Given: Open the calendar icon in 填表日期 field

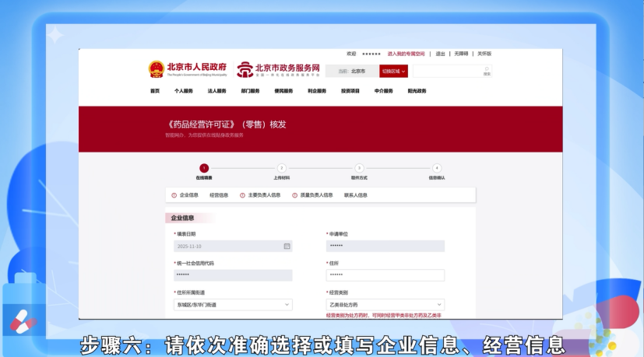Looking at the screenshot, I should pos(287,246).
